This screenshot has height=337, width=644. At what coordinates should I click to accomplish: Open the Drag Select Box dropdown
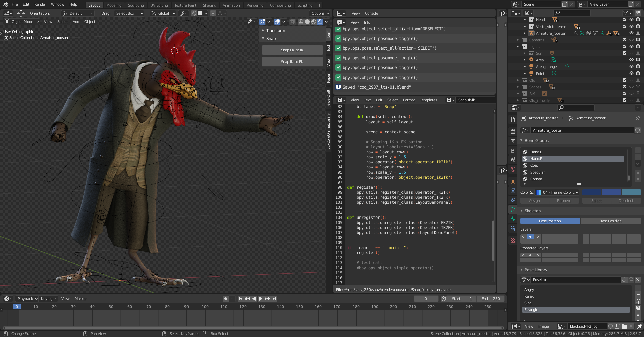[129, 13]
